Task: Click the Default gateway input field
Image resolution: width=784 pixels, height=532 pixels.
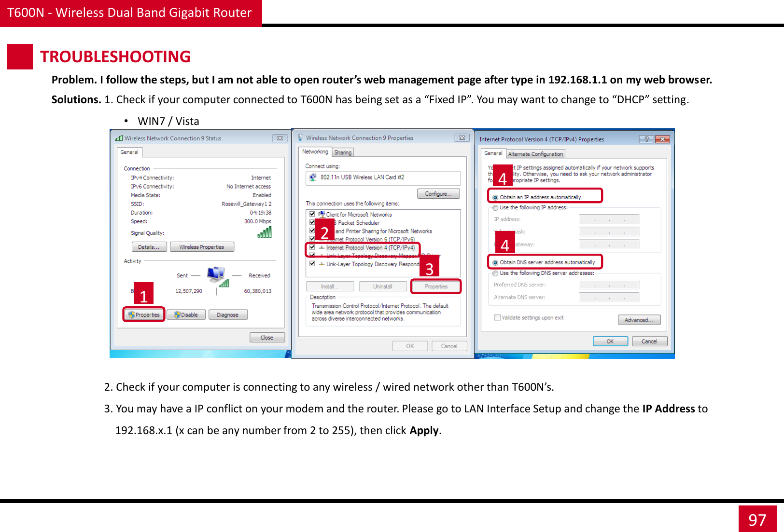Action: click(609, 244)
